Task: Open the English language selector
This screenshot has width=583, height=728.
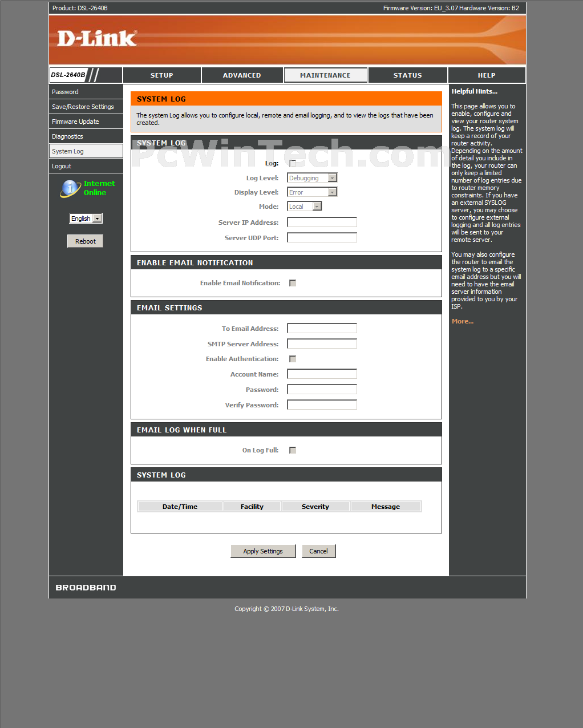Action: (86, 219)
